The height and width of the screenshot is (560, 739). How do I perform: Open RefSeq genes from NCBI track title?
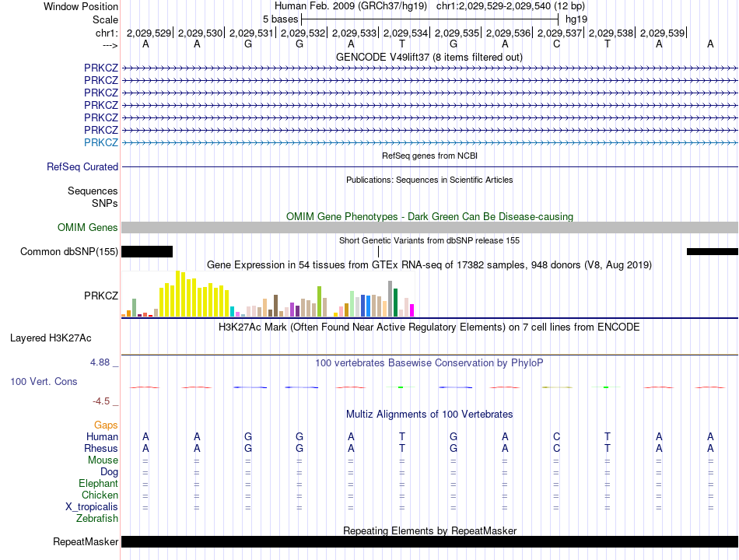[429, 156]
